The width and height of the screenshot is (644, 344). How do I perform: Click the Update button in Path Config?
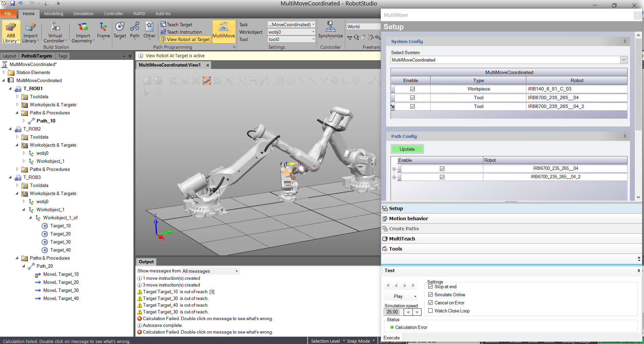[407, 149]
